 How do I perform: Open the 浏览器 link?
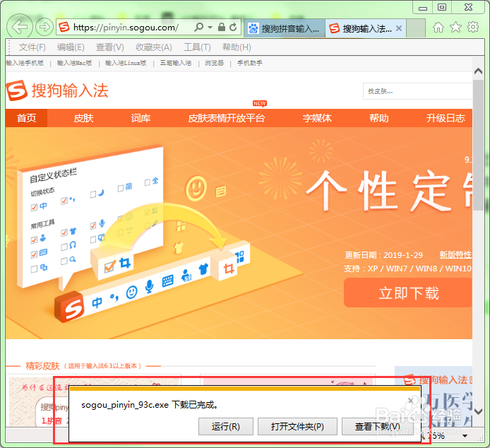point(214,63)
